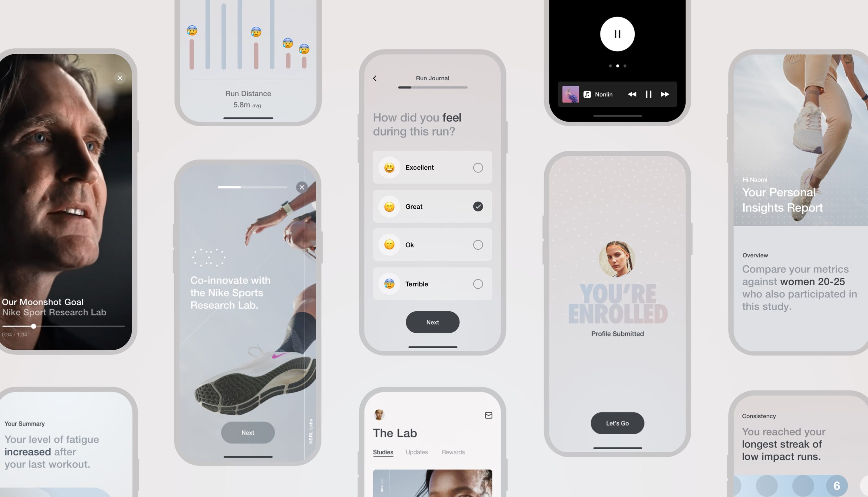Click the Nonlin music track label
Image resolution: width=868 pixels, height=497 pixels.
click(x=603, y=94)
